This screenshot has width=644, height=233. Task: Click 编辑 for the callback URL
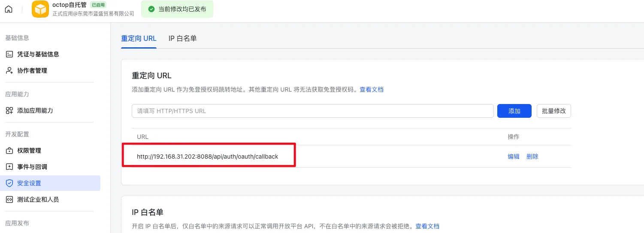click(x=514, y=156)
